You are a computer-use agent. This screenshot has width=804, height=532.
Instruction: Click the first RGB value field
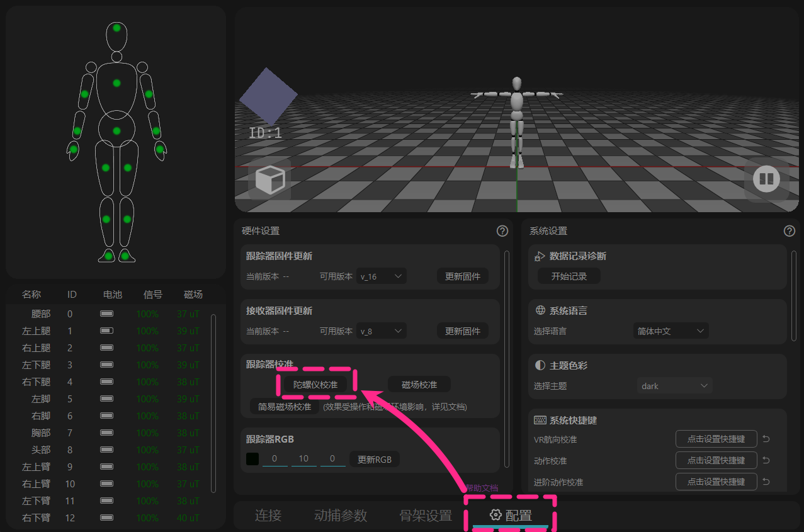pos(275,459)
